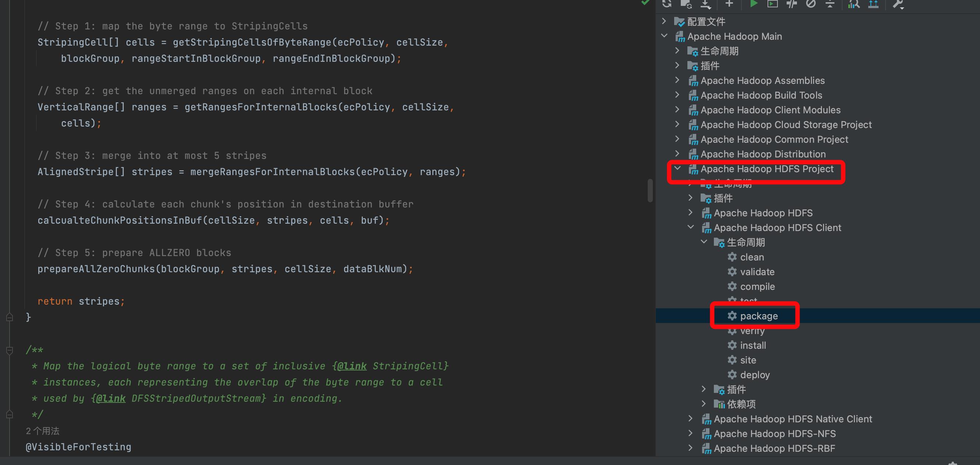Toggle skip tests mode
Viewport: 980px width, 465px height.
(x=811, y=4)
